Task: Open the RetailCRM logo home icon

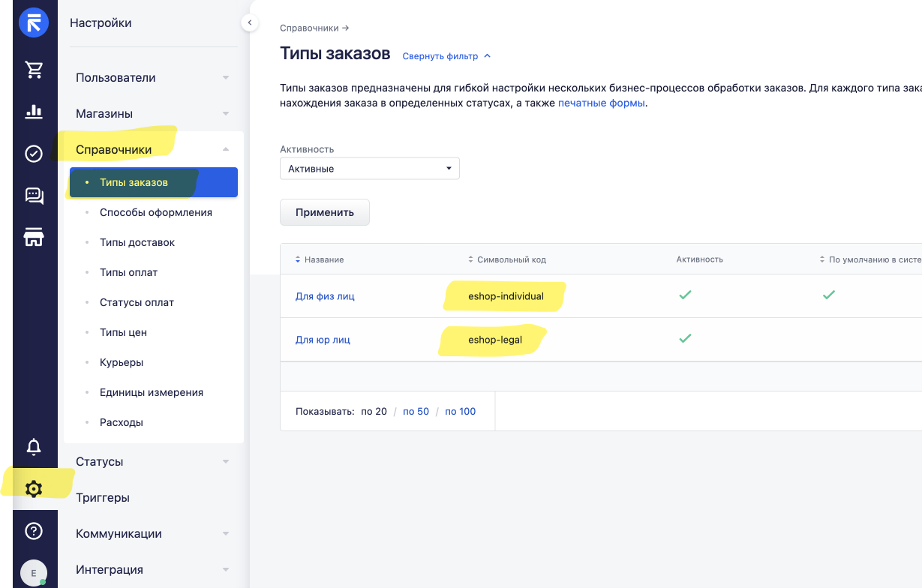Action: tap(34, 22)
